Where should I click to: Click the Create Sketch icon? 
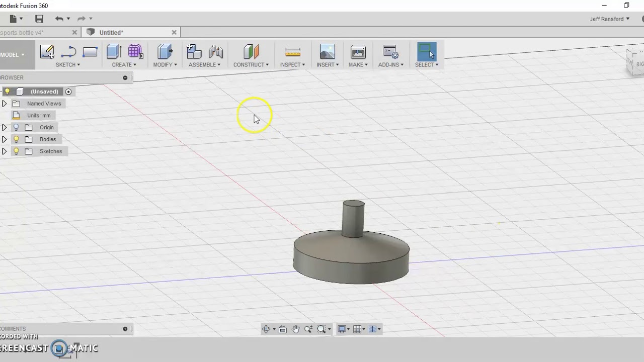pyautogui.click(x=47, y=52)
